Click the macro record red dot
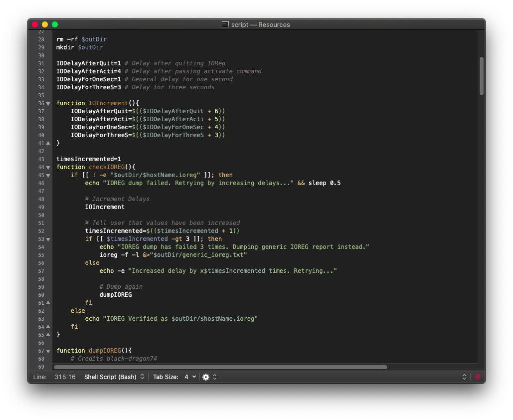Screen dimensions: 513x420 pos(477,377)
